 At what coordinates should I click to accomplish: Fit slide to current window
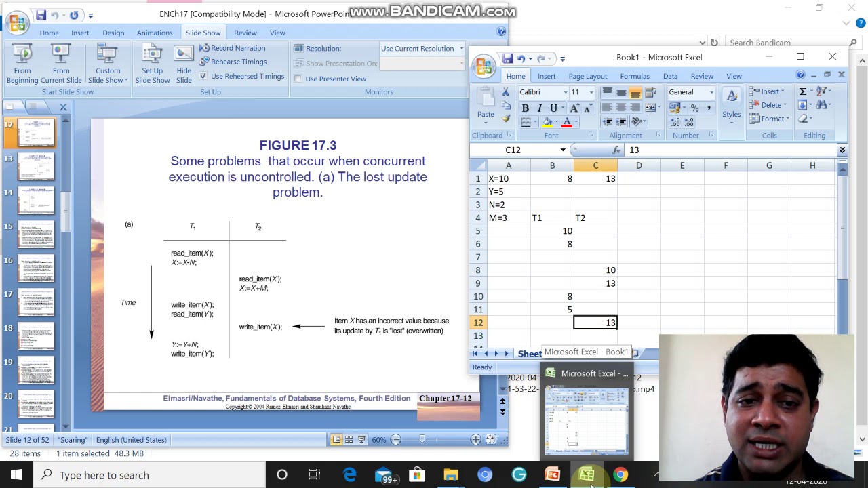click(x=490, y=440)
